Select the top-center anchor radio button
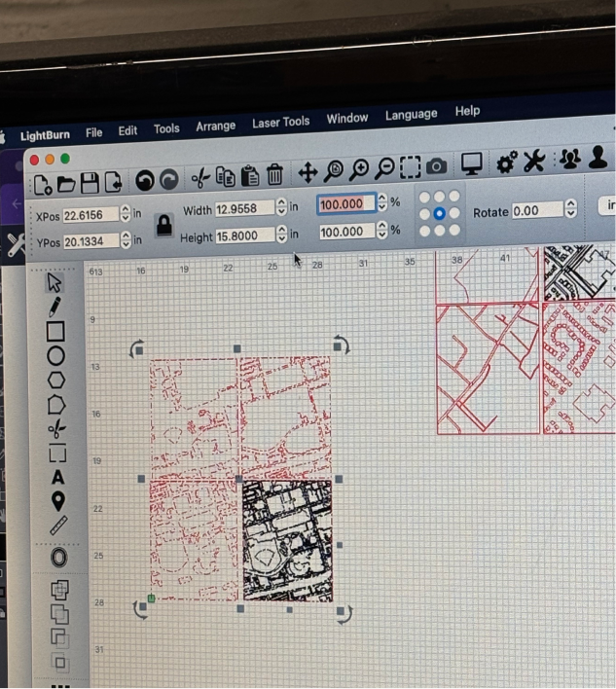This screenshot has height=689, width=616. [x=439, y=197]
